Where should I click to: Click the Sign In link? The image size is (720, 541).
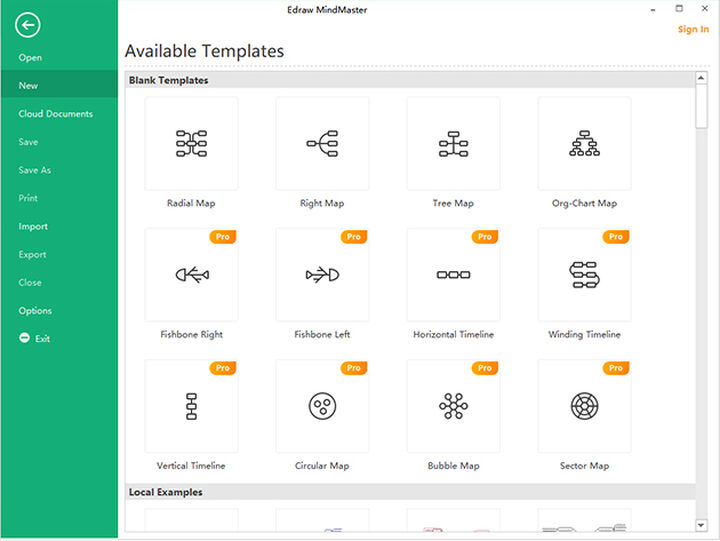click(x=693, y=30)
